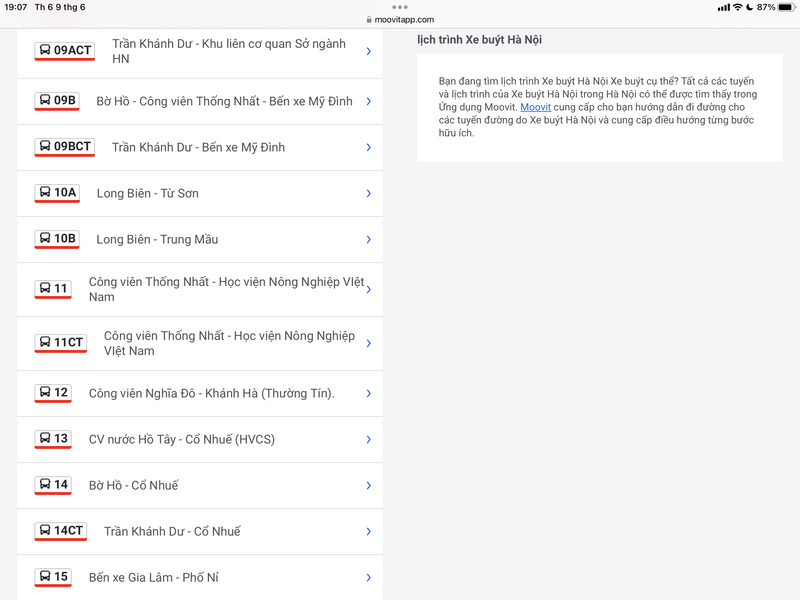Tap the 12 bus route badge
The height and width of the screenshot is (600, 800).
coord(53,392)
